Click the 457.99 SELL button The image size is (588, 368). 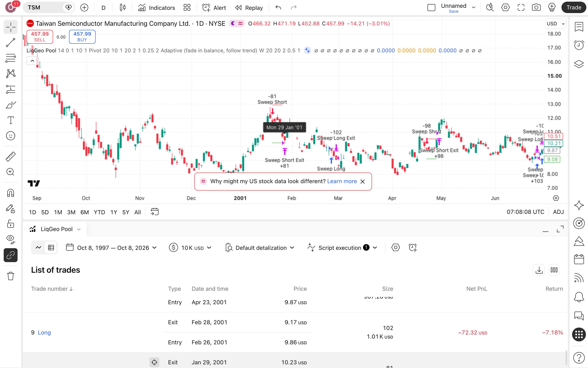tap(40, 37)
